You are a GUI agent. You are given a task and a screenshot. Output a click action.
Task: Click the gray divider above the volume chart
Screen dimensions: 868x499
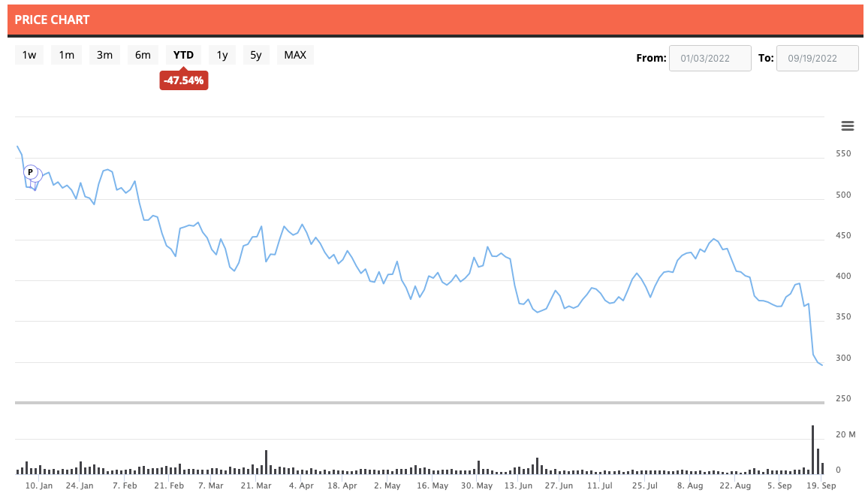click(420, 403)
